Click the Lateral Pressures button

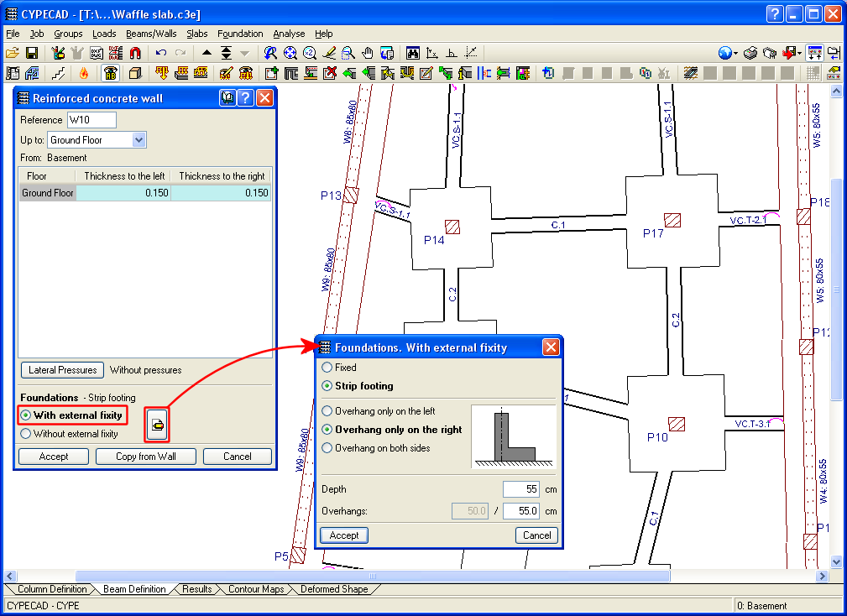(63, 370)
